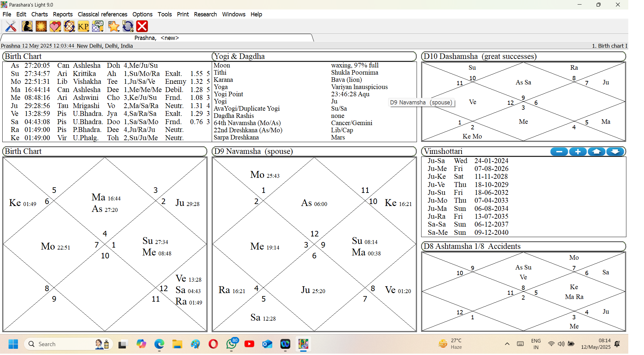This screenshot has width=644, height=355.
Task: Click the transit rotating chart icon
Action: pyautogui.click(x=69, y=26)
